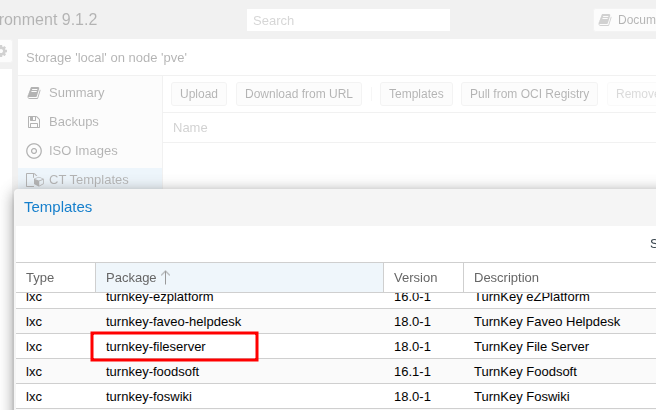Sort templates by Type column header
Viewport: 656px width, 410px height.
[40, 278]
